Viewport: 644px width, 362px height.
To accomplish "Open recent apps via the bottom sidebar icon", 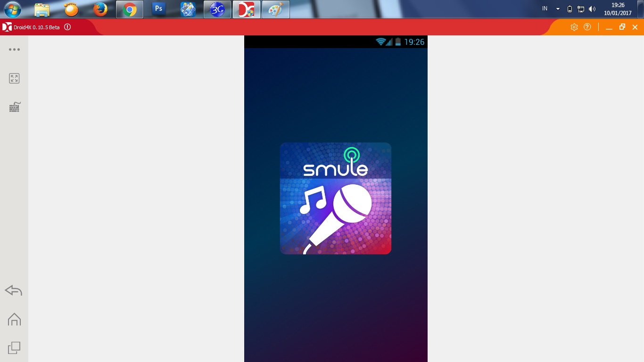I will click(x=14, y=347).
